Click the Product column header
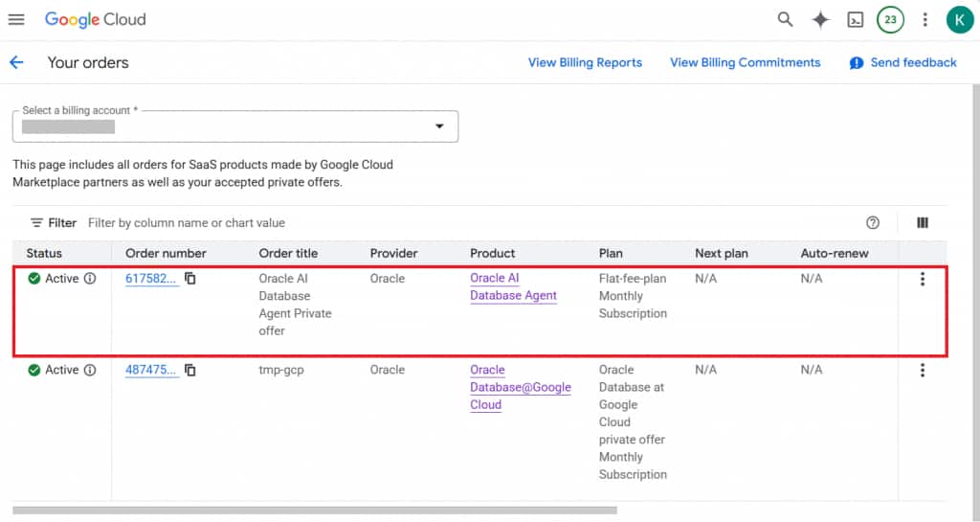The image size is (980, 522). (493, 253)
